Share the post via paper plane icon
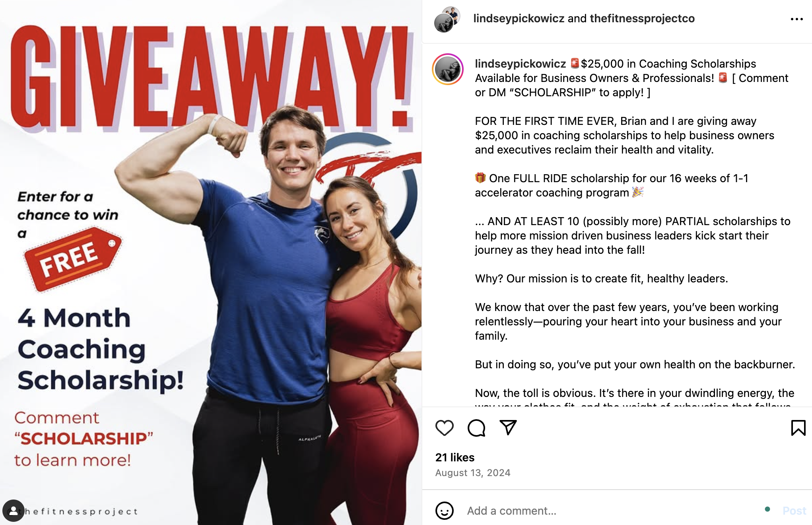Image resolution: width=812 pixels, height=525 pixels. pyautogui.click(x=508, y=428)
